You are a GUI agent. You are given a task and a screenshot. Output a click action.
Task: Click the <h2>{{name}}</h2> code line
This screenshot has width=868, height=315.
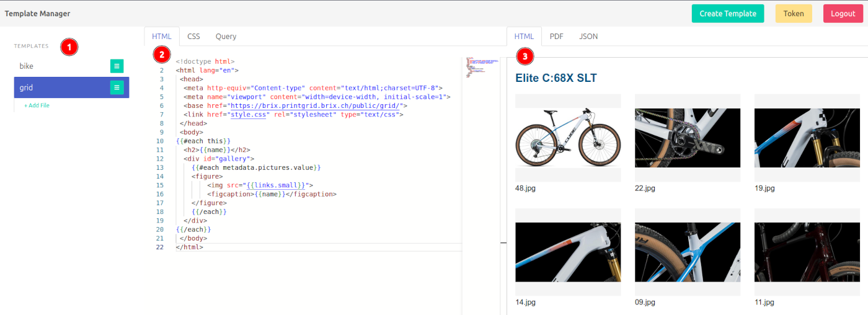(x=217, y=149)
